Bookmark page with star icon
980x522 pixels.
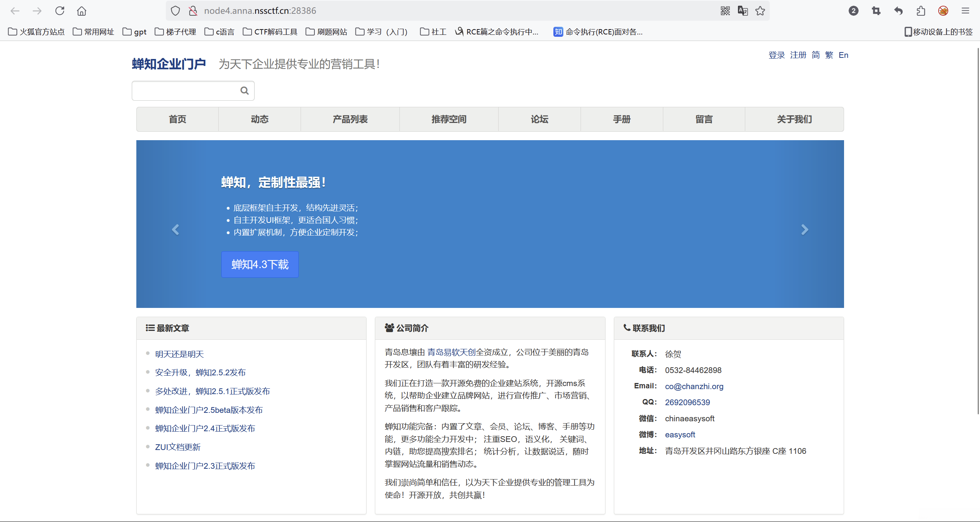(760, 11)
